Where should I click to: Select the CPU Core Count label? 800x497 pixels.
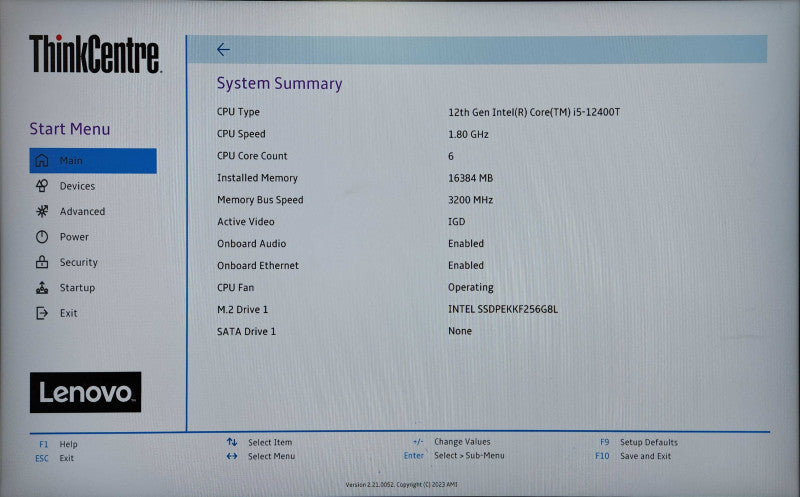click(x=252, y=156)
